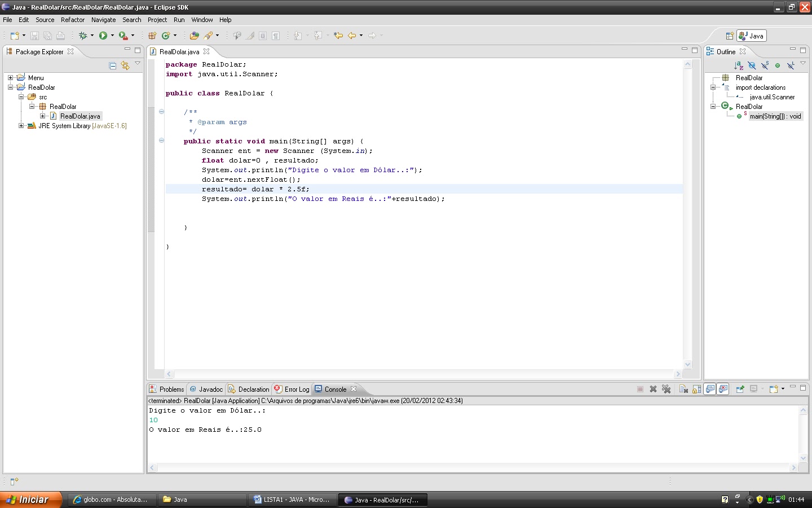Open the dropdown arrow next to Run button
Viewport: 812px width, 508px height.
112,36
